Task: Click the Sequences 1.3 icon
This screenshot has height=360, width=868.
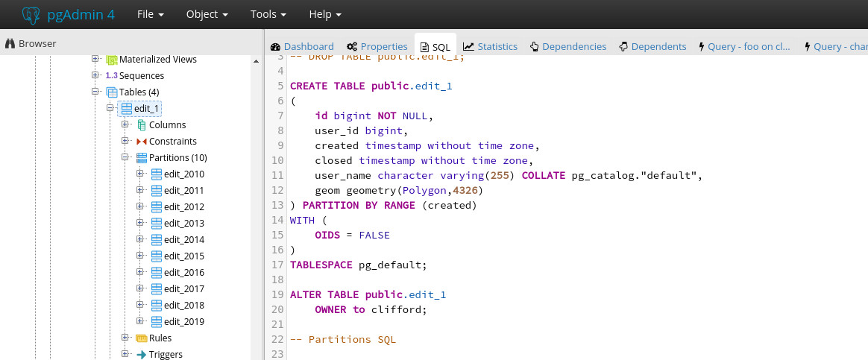Action: point(111,76)
